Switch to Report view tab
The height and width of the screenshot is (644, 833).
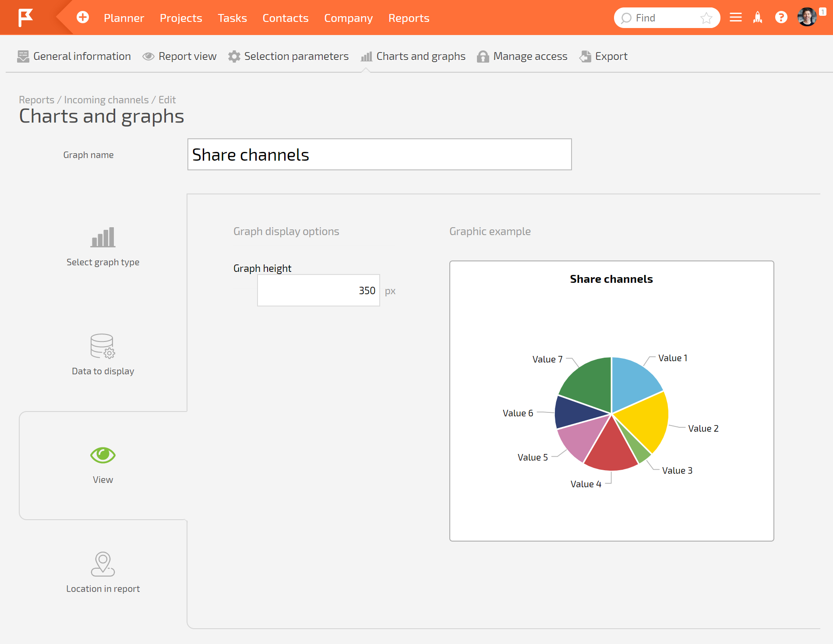(180, 56)
